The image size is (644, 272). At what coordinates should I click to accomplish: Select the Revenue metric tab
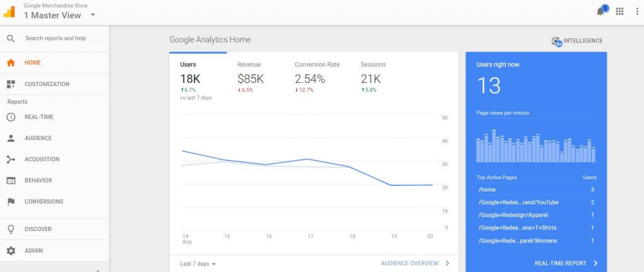[250, 77]
